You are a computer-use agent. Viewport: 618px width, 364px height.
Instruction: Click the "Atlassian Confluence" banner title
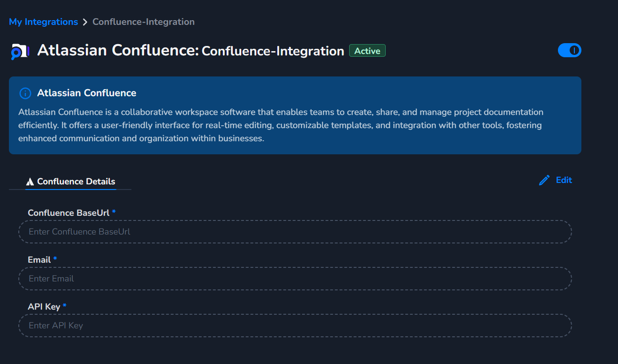pos(87,93)
